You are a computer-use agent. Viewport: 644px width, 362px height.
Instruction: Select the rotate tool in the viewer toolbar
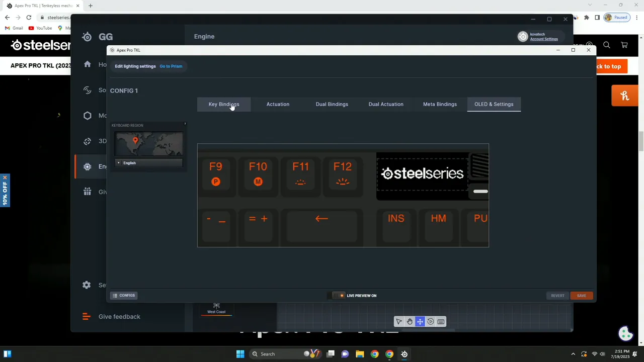[431, 322]
